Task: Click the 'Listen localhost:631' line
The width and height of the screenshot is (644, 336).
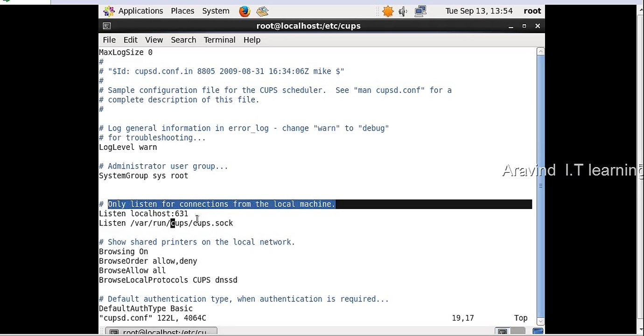Action: (x=143, y=214)
